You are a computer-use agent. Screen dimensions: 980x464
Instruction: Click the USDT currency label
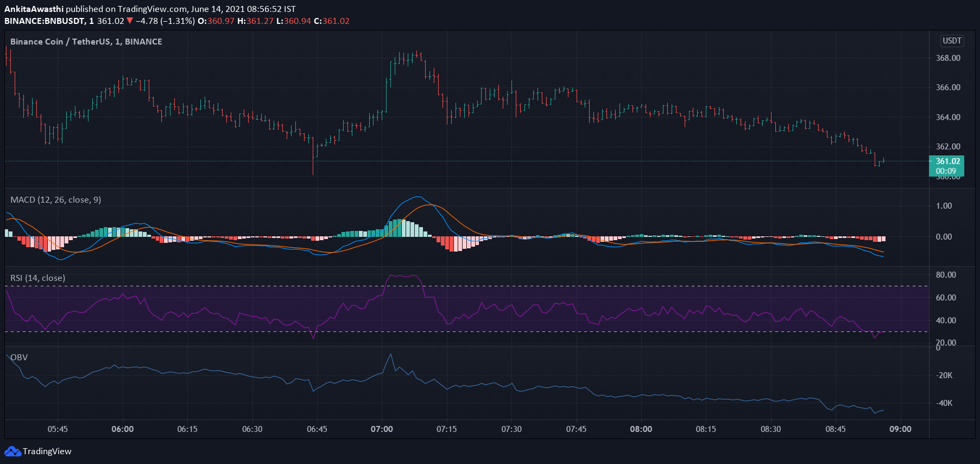coord(952,41)
